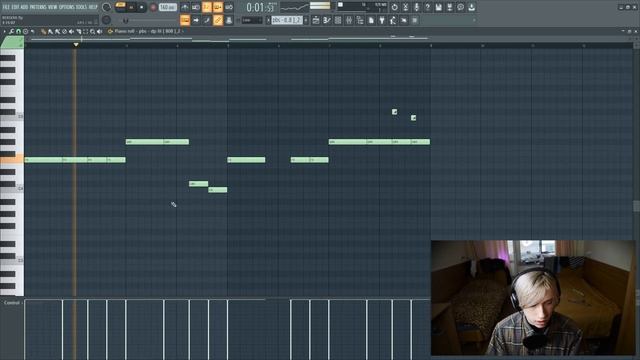Open the piano roll magnet snap menu
Viewport: 640px width, 360px height.
(18, 31)
